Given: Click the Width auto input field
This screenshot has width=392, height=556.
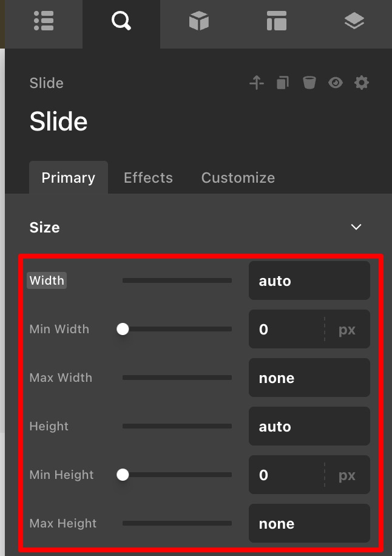Looking at the screenshot, I should click(x=309, y=281).
